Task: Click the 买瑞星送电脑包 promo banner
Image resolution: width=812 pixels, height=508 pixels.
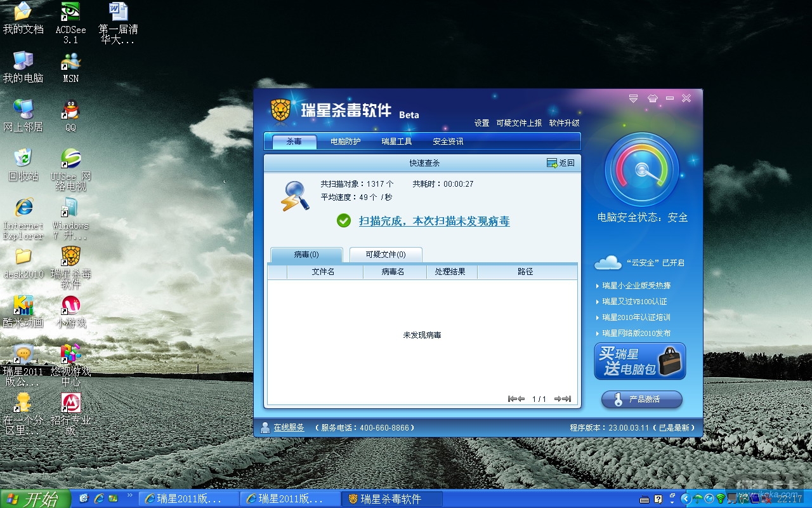Action: [x=640, y=361]
